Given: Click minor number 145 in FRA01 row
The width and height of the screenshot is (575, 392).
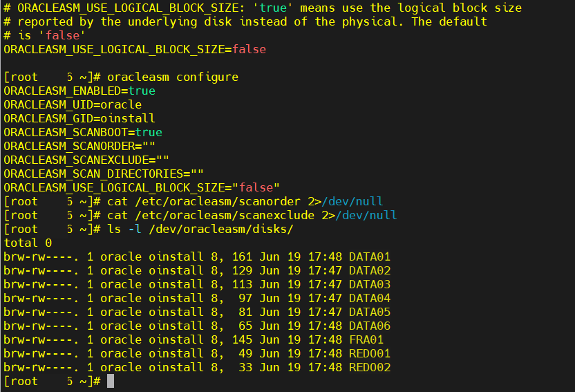Looking at the screenshot, I should [242, 339].
